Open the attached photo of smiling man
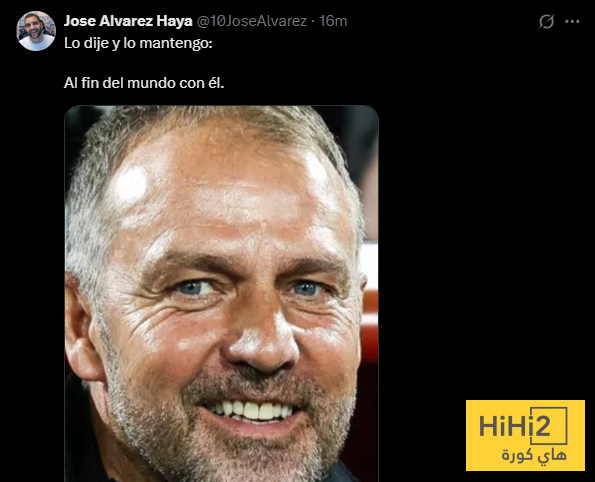The height and width of the screenshot is (482, 595). pyautogui.click(x=222, y=293)
